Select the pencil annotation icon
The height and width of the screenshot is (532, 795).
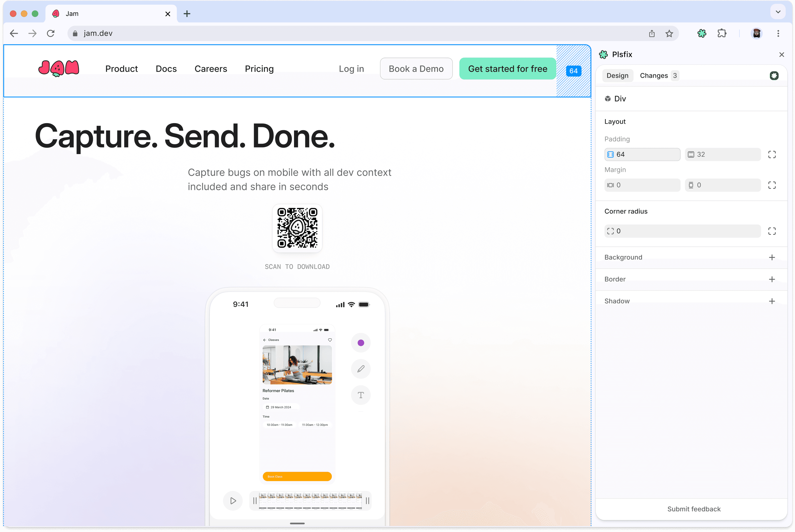(361, 369)
